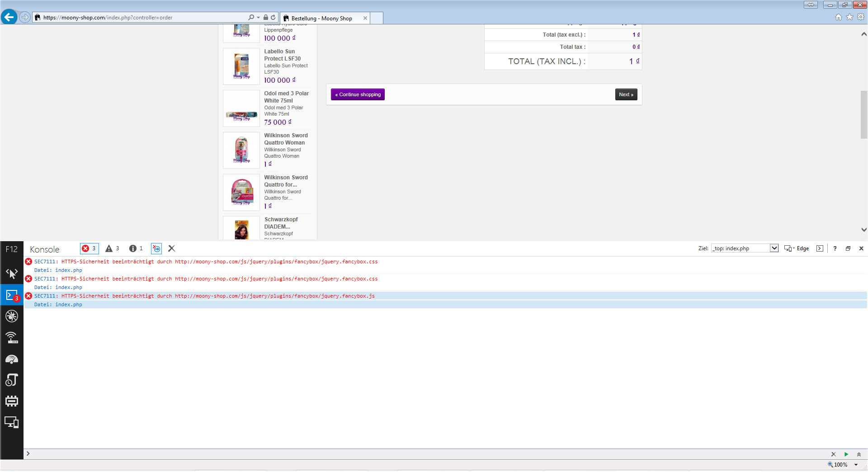Image resolution: width=868 pixels, height=472 pixels.
Task: Open the UI Responsiveness tool
Action: click(x=12, y=359)
